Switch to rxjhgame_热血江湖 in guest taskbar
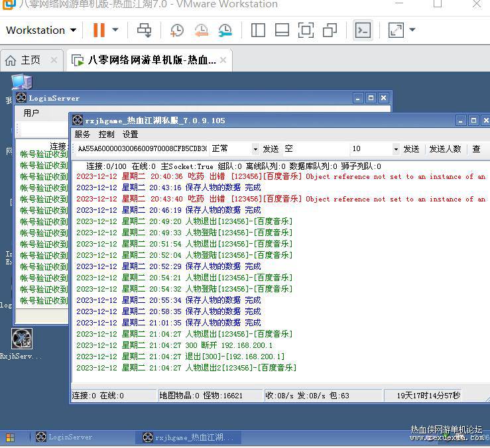 (x=188, y=437)
